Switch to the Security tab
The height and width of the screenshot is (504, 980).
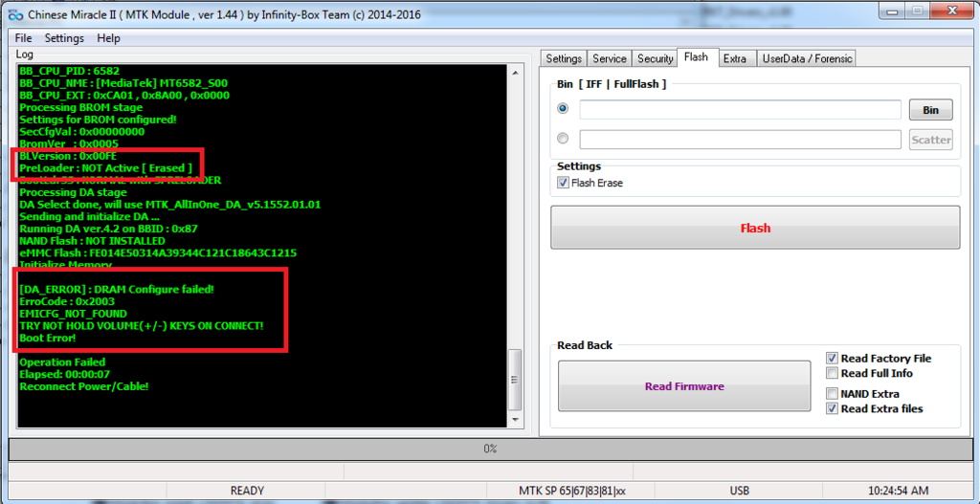pyautogui.click(x=656, y=58)
